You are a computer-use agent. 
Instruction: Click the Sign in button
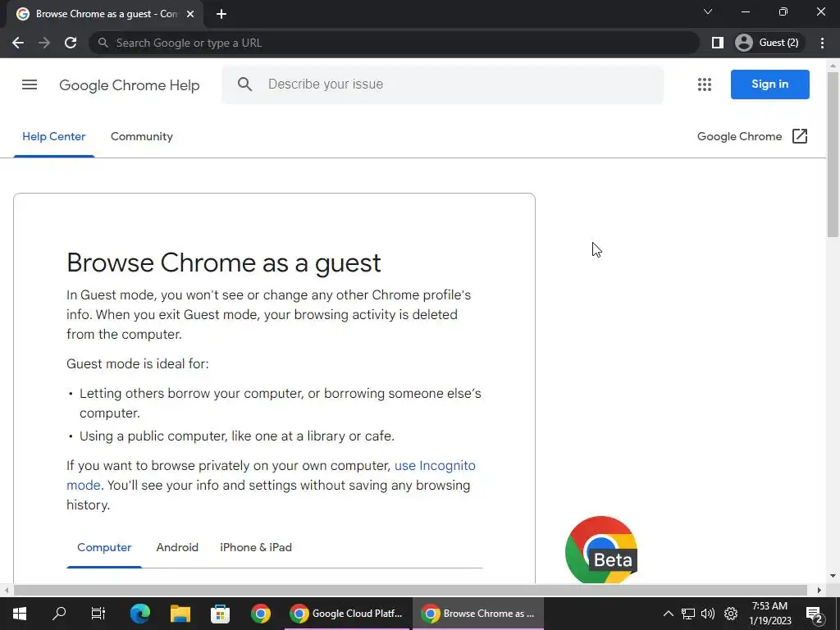tap(769, 84)
